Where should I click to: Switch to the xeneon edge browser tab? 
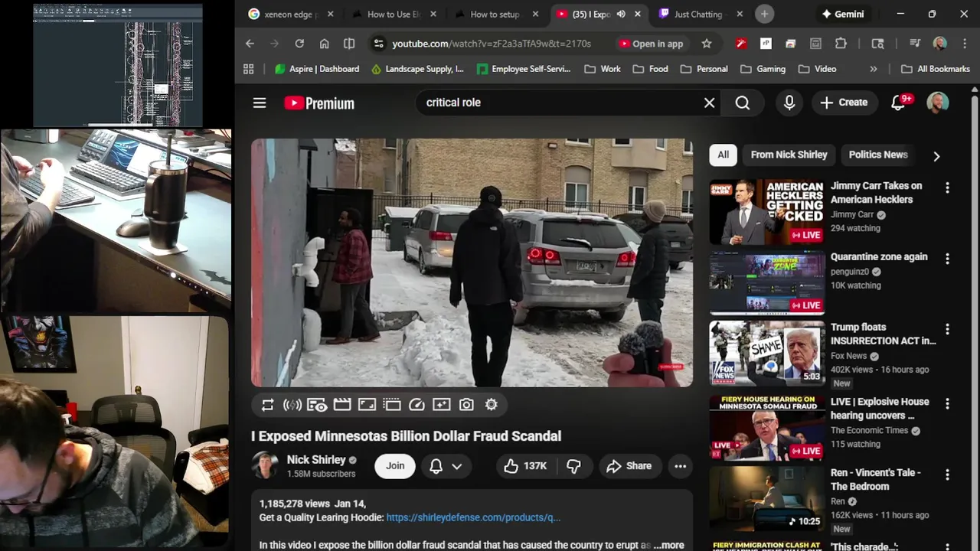291,14
